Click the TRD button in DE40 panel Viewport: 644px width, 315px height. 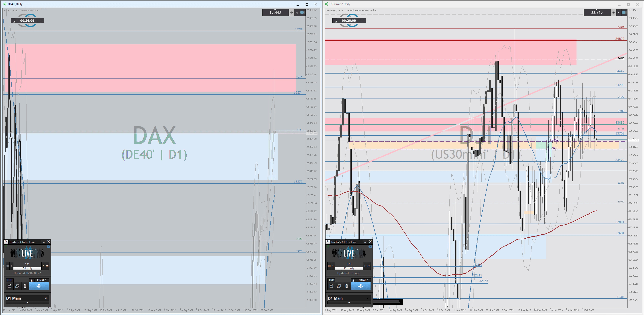(9, 280)
